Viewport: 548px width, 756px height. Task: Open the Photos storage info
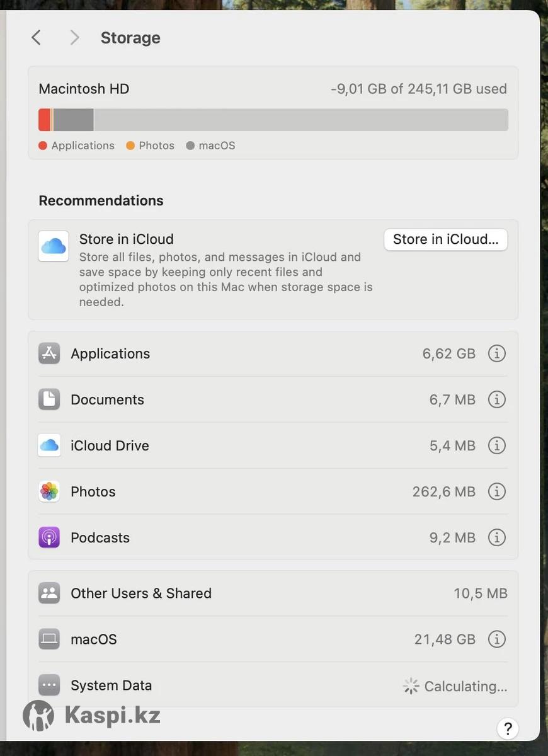click(497, 491)
